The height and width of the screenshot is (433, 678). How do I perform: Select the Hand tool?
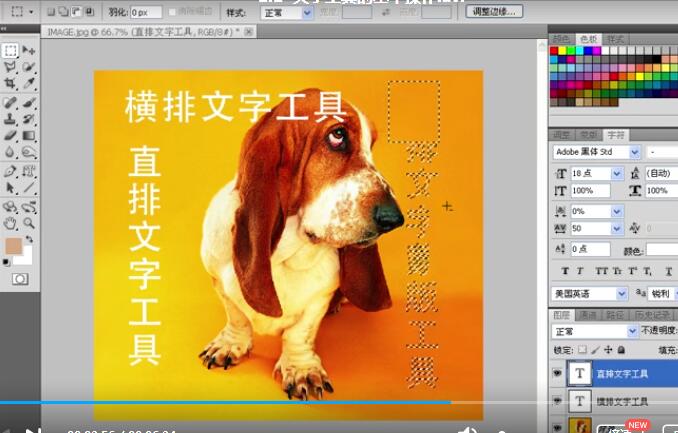coord(10,223)
